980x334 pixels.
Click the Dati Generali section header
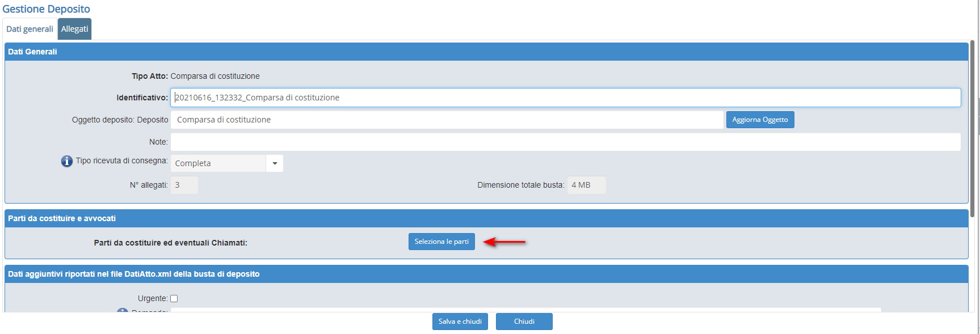pyautogui.click(x=486, y=52)
